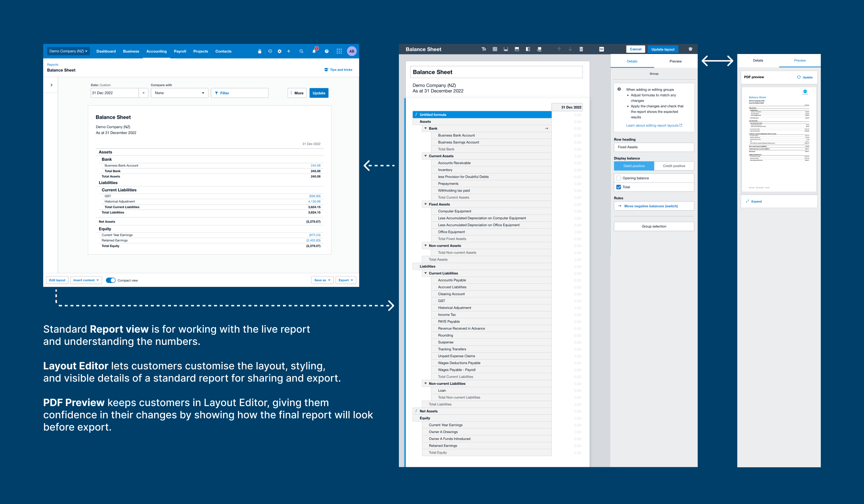Image resolution: width=864 pixels, height=504 pixels.
Task: Click the Filter button
Action: click(x=239, y=93)
